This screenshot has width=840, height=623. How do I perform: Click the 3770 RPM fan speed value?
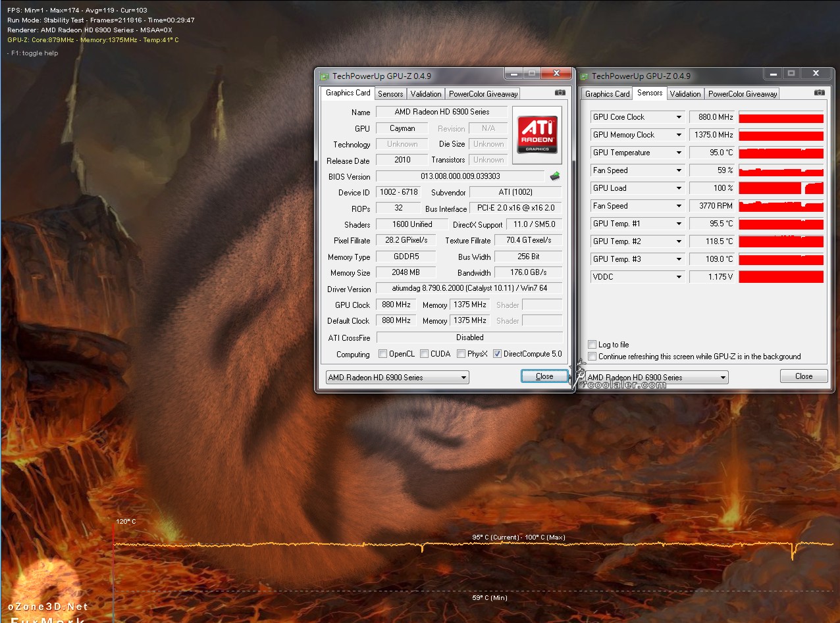(712, 206)
